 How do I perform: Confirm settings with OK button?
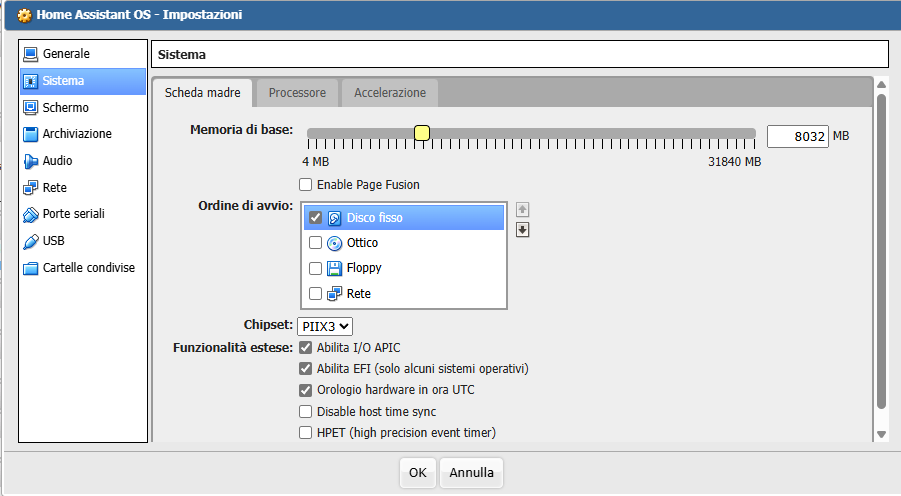(418, 473)
